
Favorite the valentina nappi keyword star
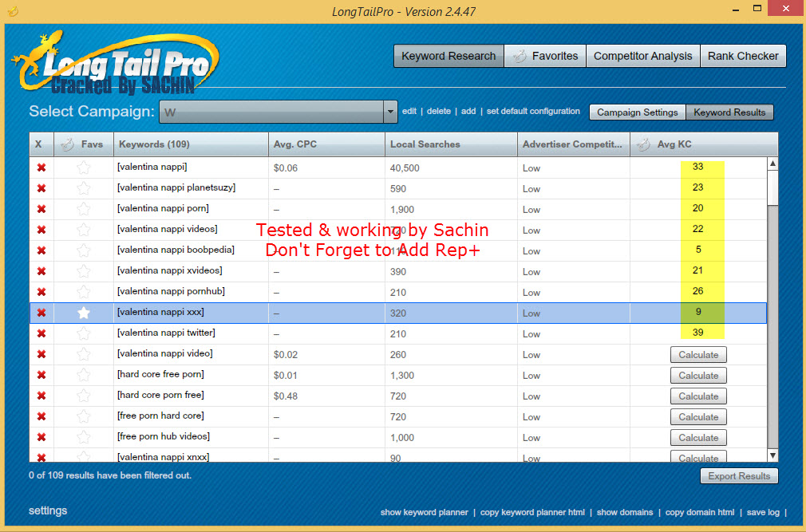pos(84,167)
